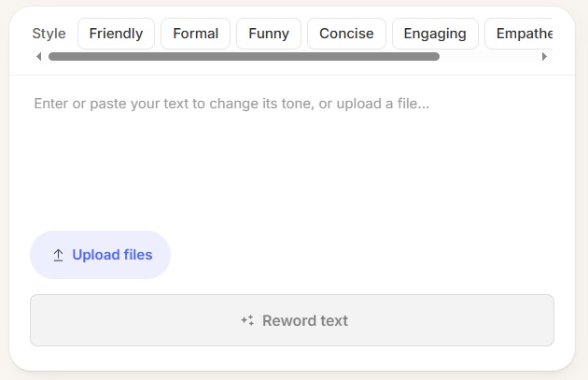Select the Concise style option
The height and width of the screenshot is (380, 588).
point(346,34)
